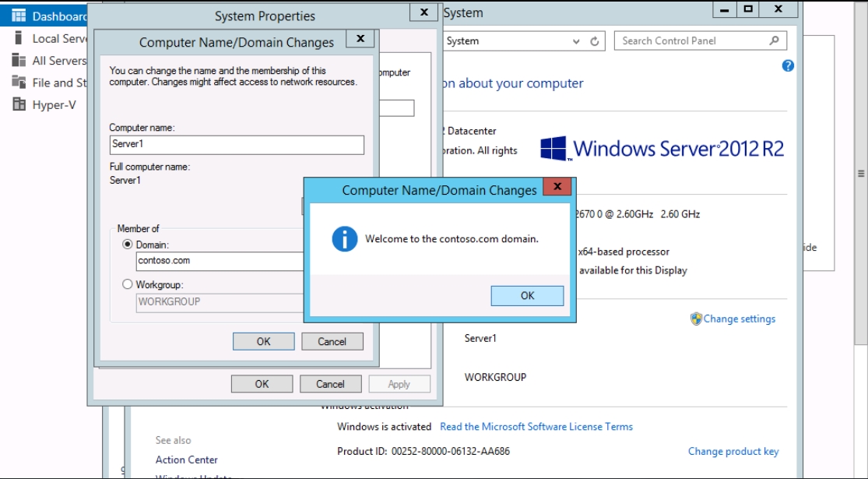The width and height of the screenshot is (868, 479).
Task: Click the "Welcome to the contoso.com domain." message text
Action: [x=452, y=239]
